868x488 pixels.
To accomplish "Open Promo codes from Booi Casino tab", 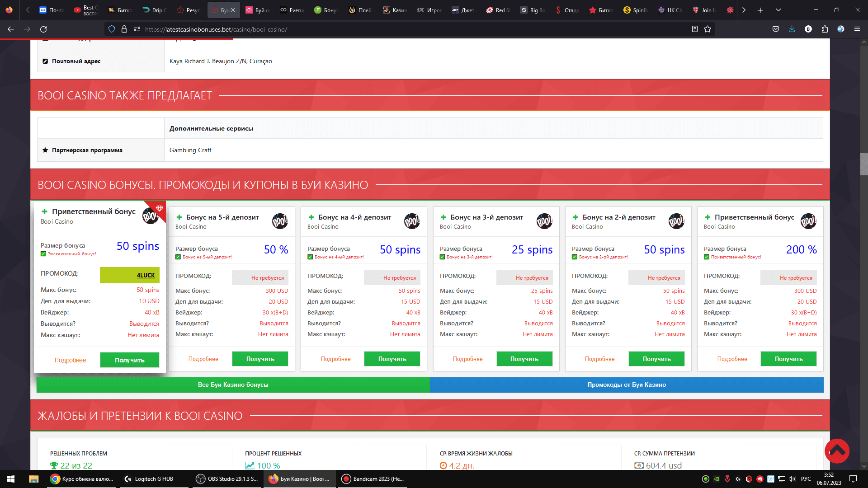I will point(626,385).
